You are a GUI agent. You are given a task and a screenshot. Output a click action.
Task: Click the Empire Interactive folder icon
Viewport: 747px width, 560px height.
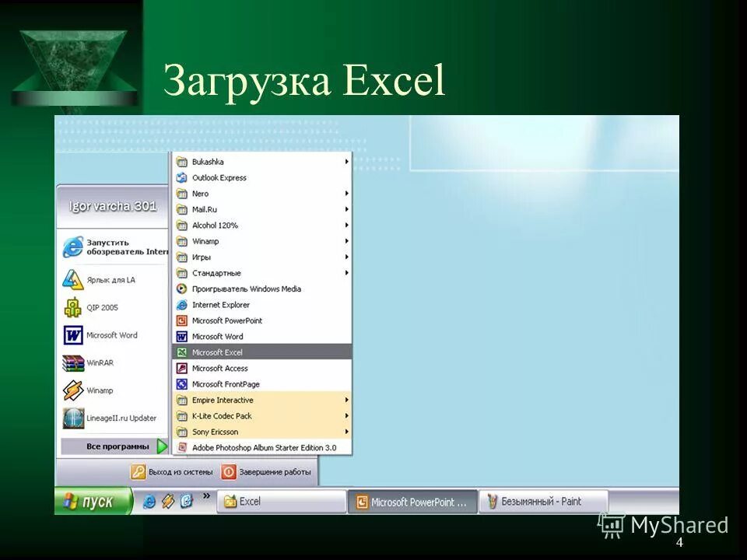(x=181, y=400)
